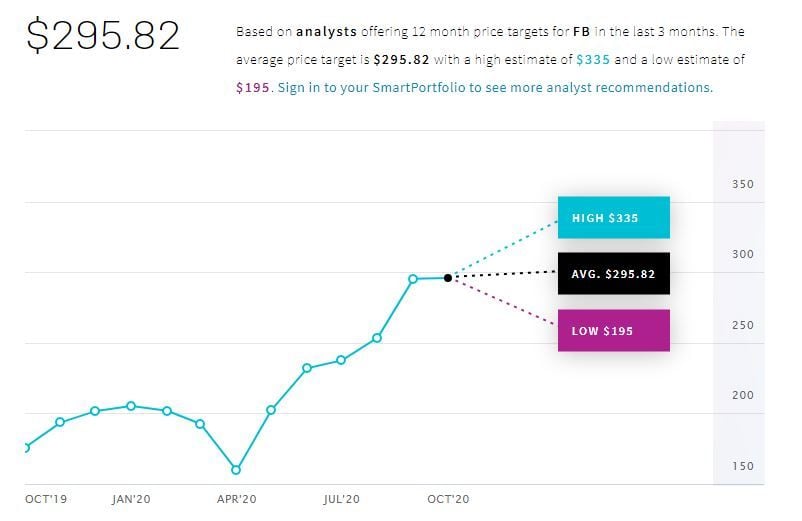Click the chart data point above JUL'20
The width and height of the screenshot is (802, 521).
[x=341, y=360]
